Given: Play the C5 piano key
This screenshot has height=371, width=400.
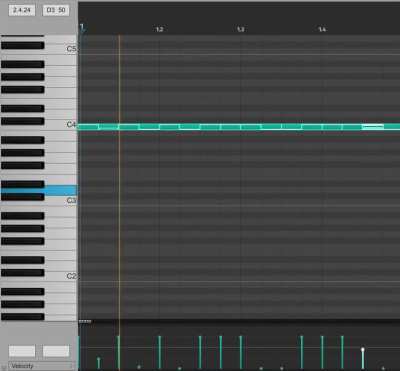Looking at the screenshot, I should (x=60, y=49).
